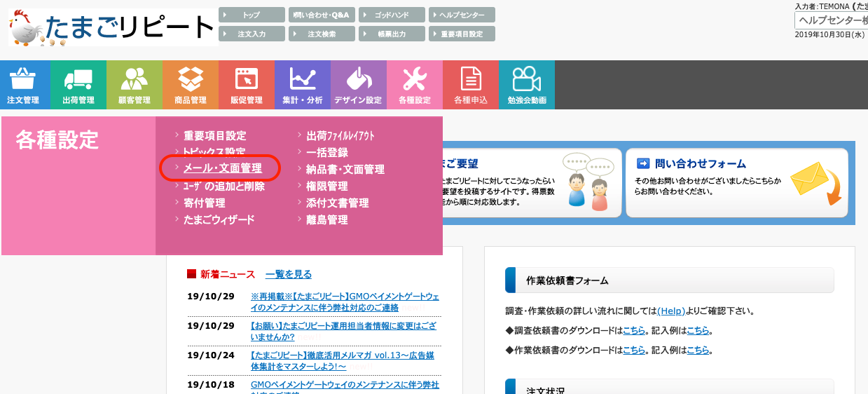The image size is (868, 394).
Task: Open 注文入力 header button
Action: click(x=252, y=34)
